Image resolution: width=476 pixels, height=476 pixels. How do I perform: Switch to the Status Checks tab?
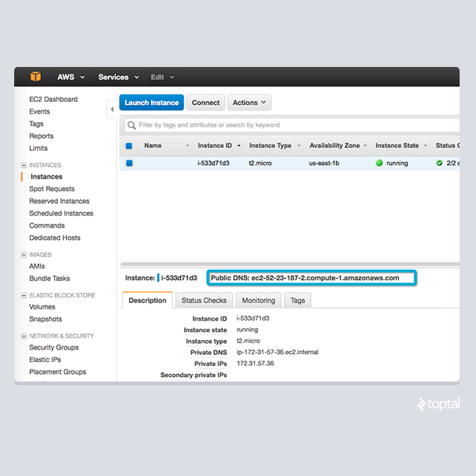(204, 300)
